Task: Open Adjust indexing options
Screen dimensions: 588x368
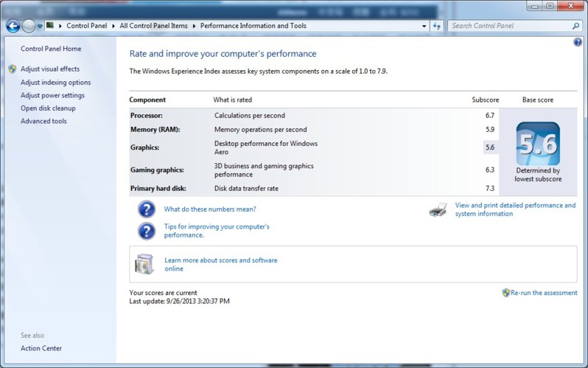Action: pos(55,83)
